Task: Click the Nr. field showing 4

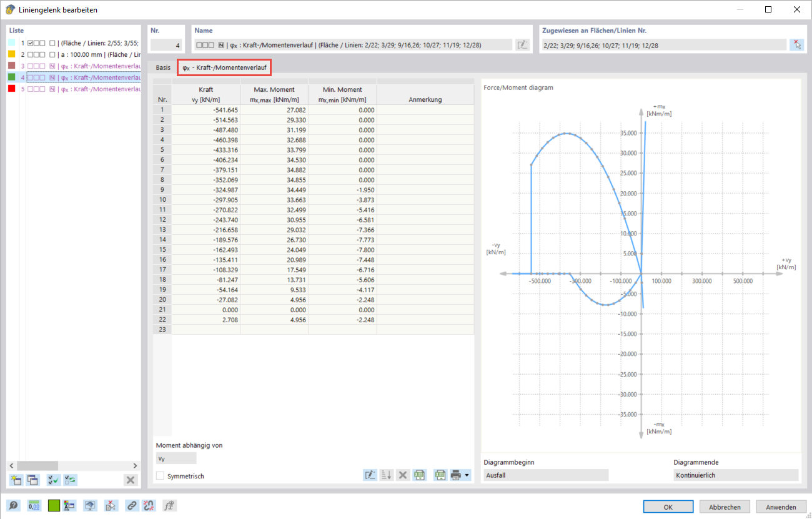Action: [166, 44]
